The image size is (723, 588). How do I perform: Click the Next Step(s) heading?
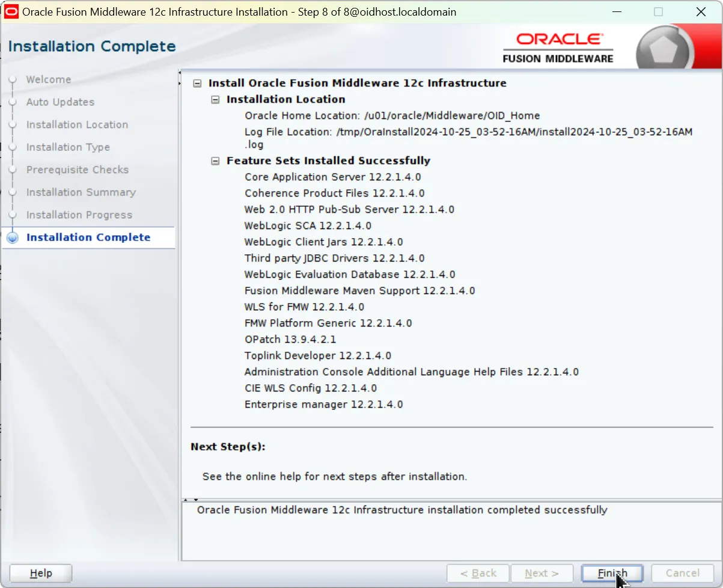228,447
